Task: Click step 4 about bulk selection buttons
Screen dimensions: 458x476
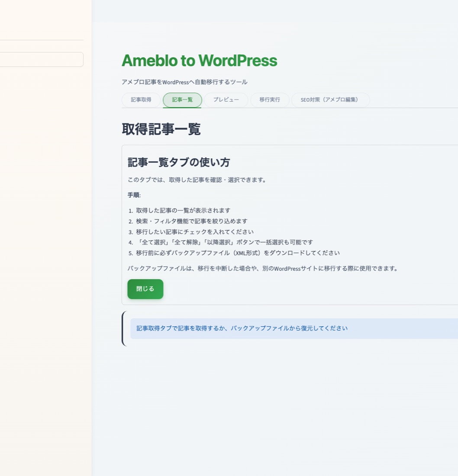Action: coord(224,242)
